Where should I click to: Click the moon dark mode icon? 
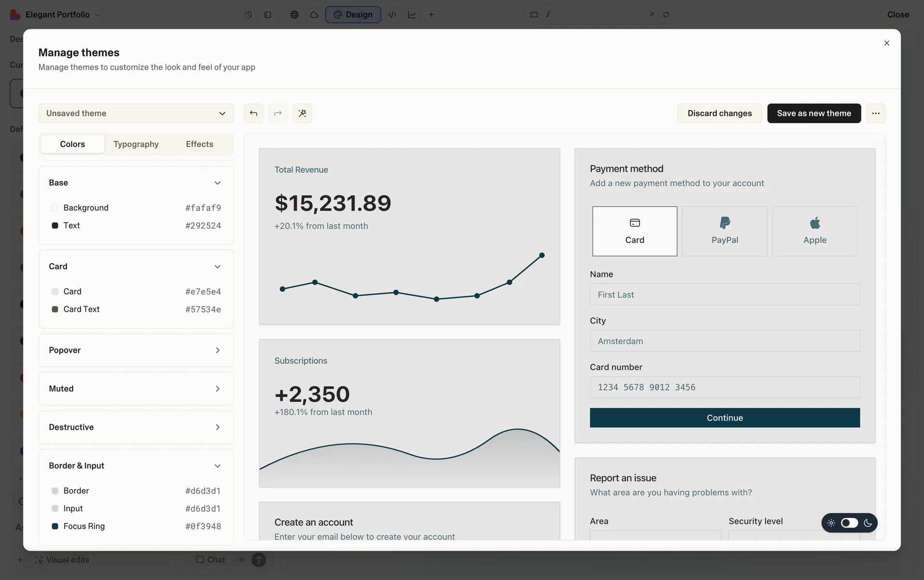click(x=868, y=523)
